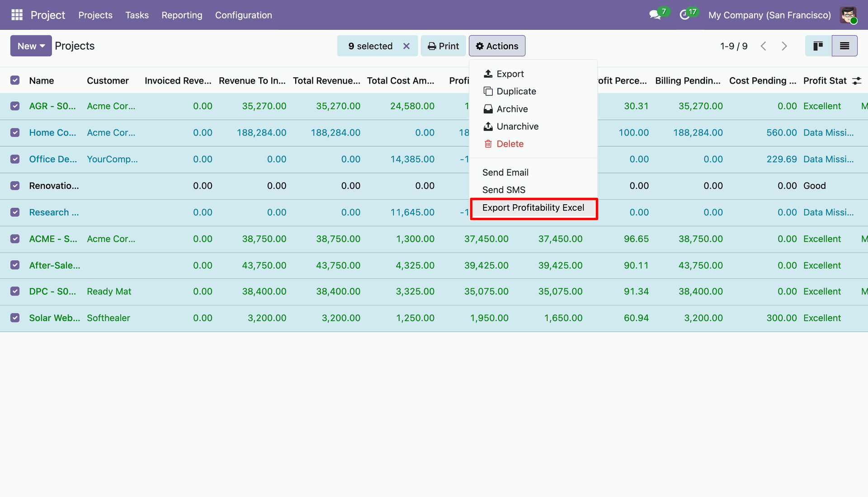Switch to list view icon
The image size is (868, 497).
[x=844, y=46]
